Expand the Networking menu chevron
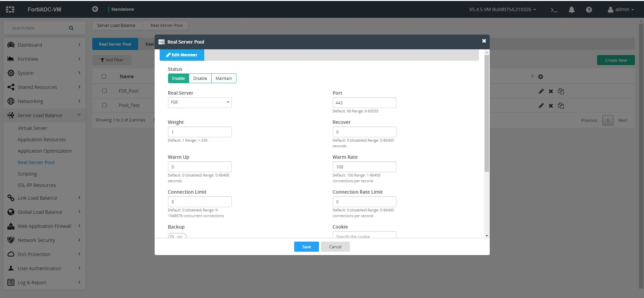Image resolution: width=644 pixels, height=298 pixels. 79,101
